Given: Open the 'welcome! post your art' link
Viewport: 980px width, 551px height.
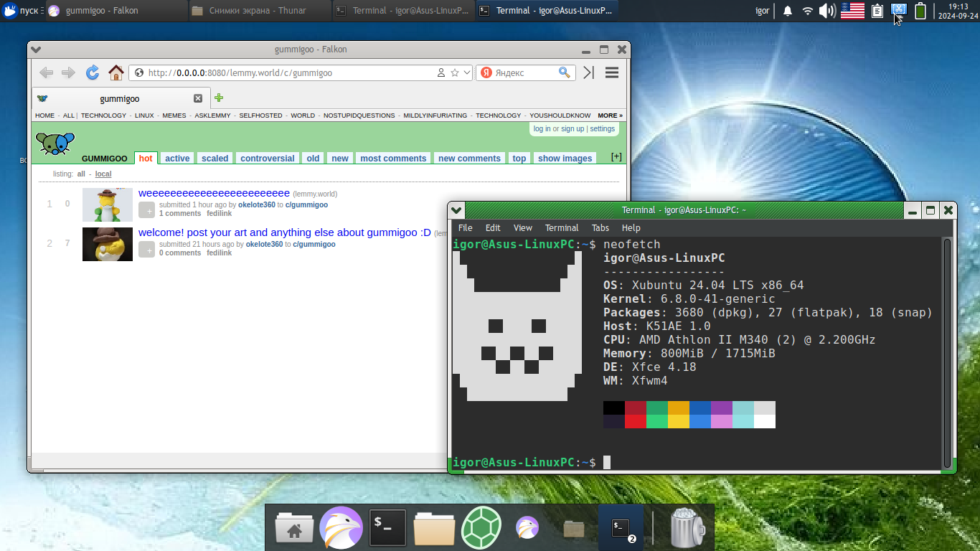Looking at the screenshot, I should tap(284, 232).
